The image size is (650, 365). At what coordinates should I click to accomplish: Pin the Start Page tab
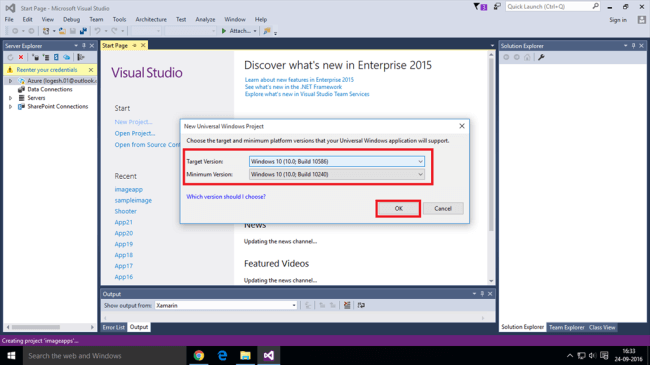(x=134, y=45)
